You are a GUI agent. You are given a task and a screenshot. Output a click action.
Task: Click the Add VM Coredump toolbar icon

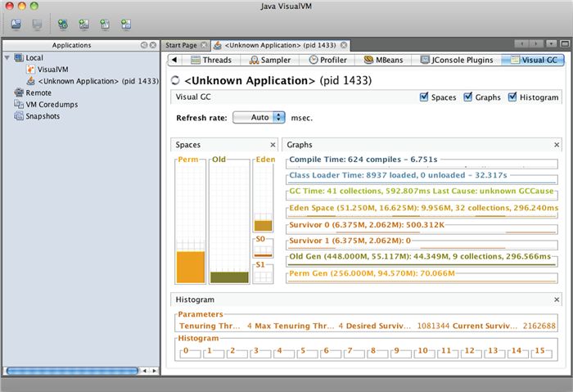click(105, 24)
